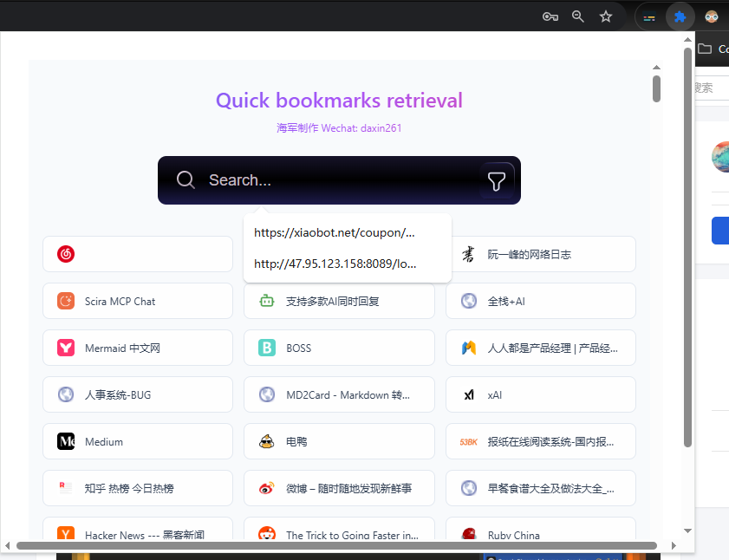The height and width of the screenshot is (560, 729).
Task: Click the orange Y Hacker News icon
Action: 66,533
